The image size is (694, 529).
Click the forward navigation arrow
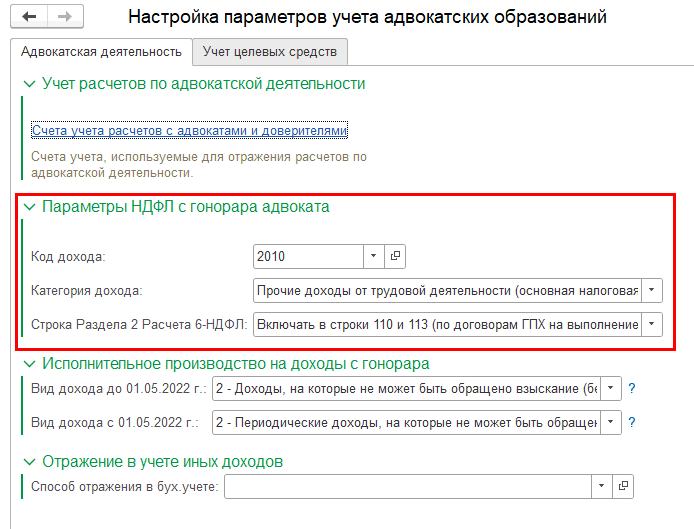[64, 17]
